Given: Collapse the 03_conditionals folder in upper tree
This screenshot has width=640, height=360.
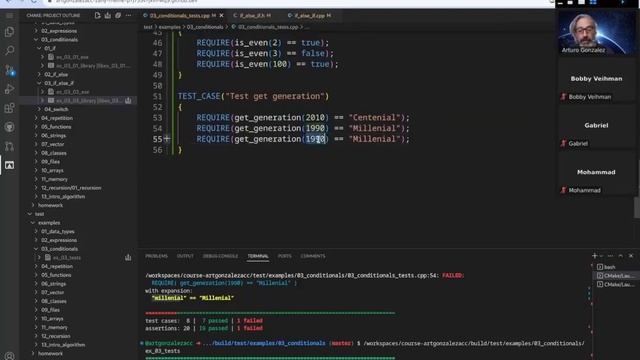Looking at the screenshot, I should coord(36,40).
